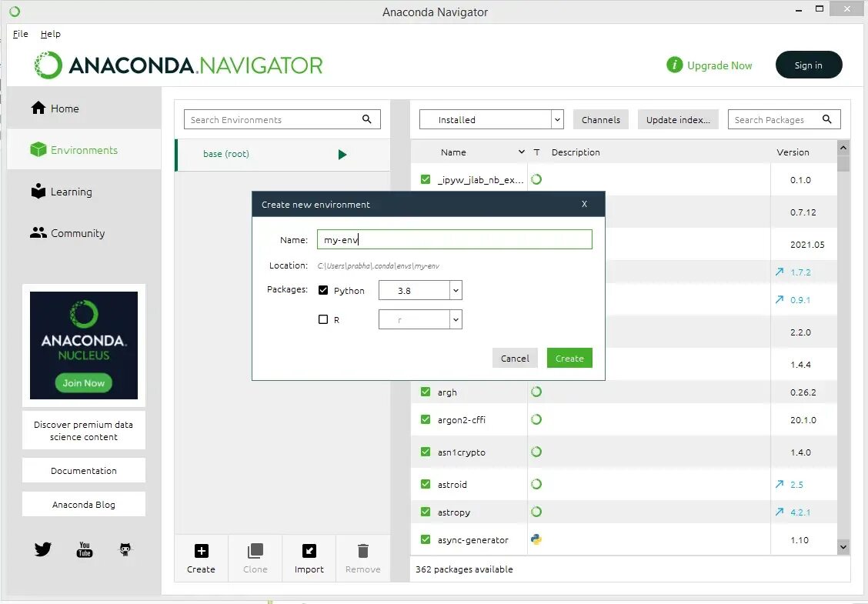Click the type icon for _ipyw_jlab_nb_ex row

[536, 179]
